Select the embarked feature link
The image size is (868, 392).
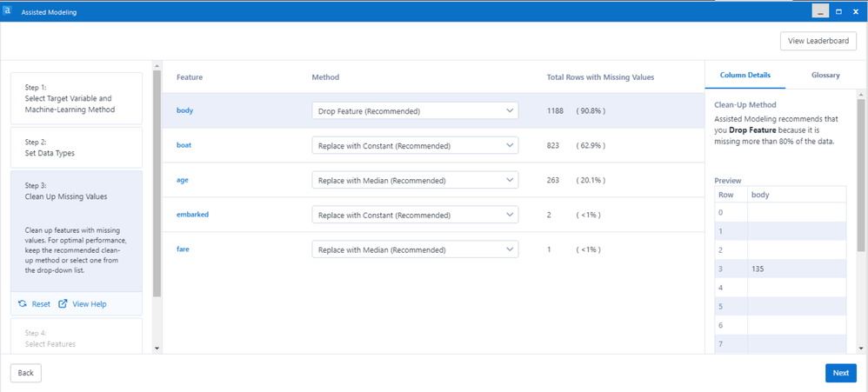(x=192, y=215)
